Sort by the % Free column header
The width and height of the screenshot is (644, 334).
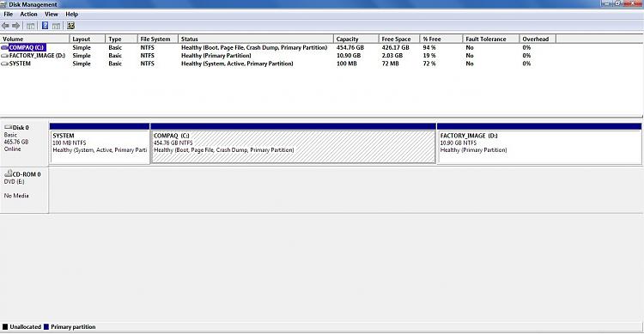(x=441, y=39)
